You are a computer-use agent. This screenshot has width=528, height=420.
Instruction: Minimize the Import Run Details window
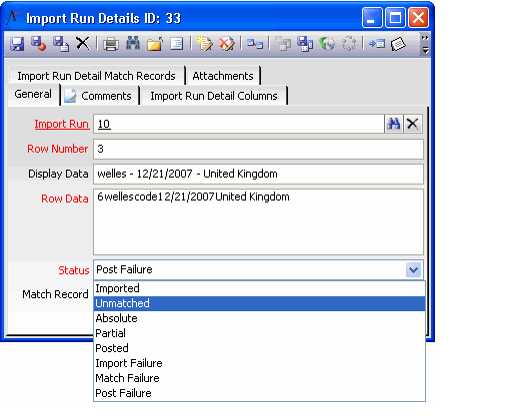[x=372, y=17]
